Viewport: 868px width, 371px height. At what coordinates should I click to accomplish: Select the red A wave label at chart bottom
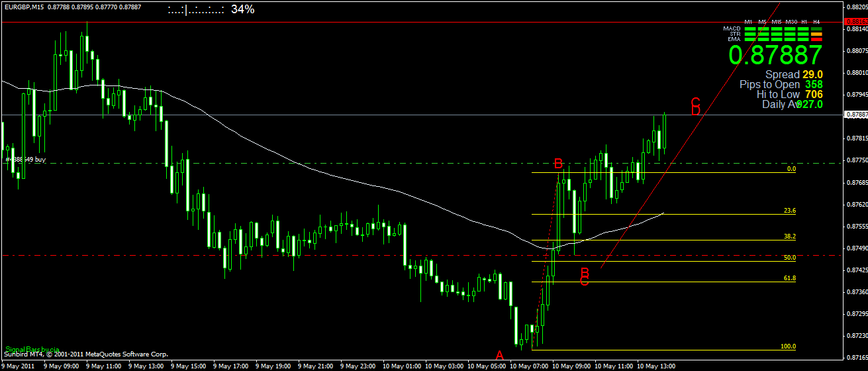tap(500, 355)
